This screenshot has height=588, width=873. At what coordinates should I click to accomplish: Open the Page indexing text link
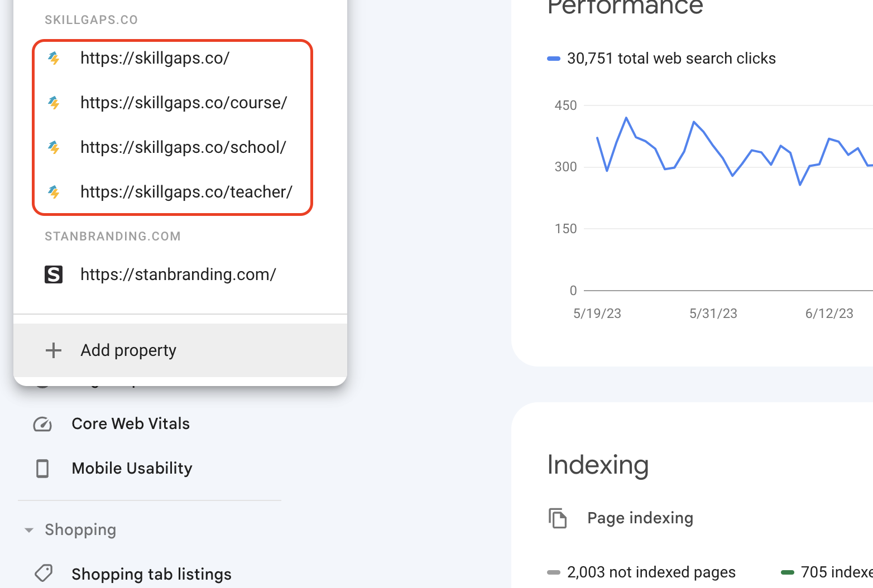tap(640, 518)
